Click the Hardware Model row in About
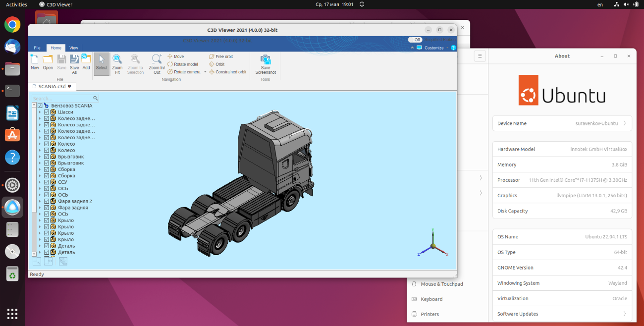 tap(562, 149)
